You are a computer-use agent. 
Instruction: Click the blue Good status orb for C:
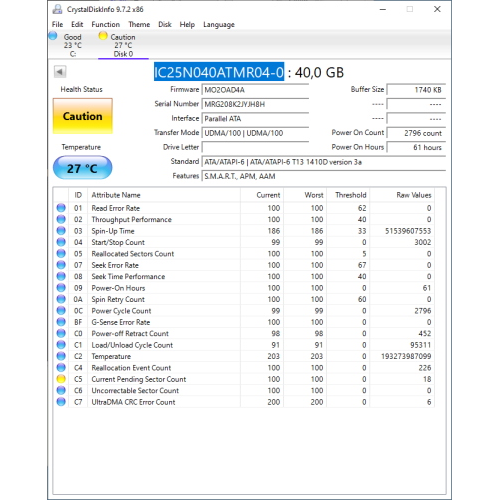tap(53, 36)
